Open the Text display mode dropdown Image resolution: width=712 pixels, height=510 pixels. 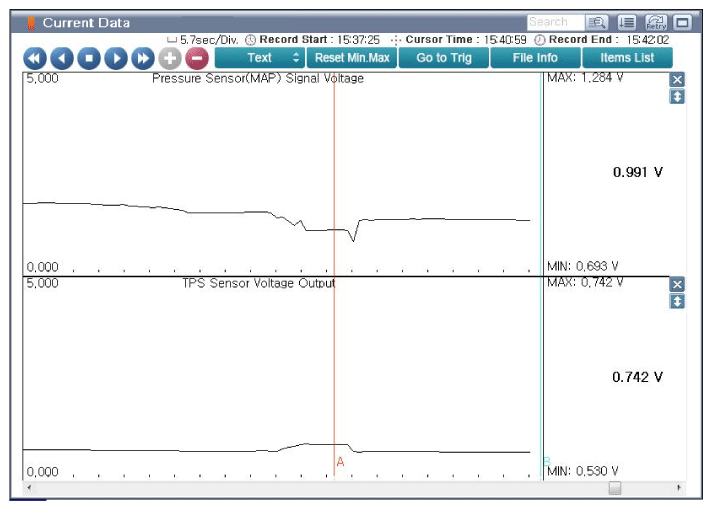(259, 58)
